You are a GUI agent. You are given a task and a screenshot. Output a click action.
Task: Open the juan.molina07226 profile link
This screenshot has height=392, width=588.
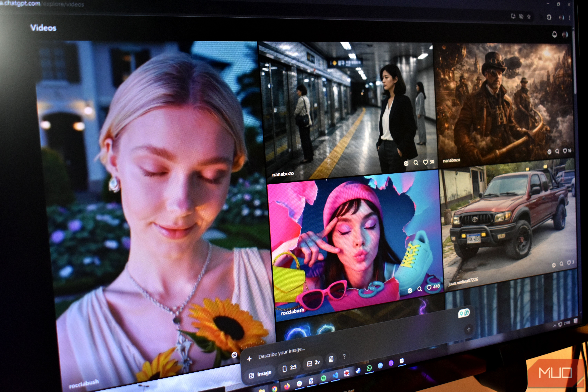coord(463,281)
